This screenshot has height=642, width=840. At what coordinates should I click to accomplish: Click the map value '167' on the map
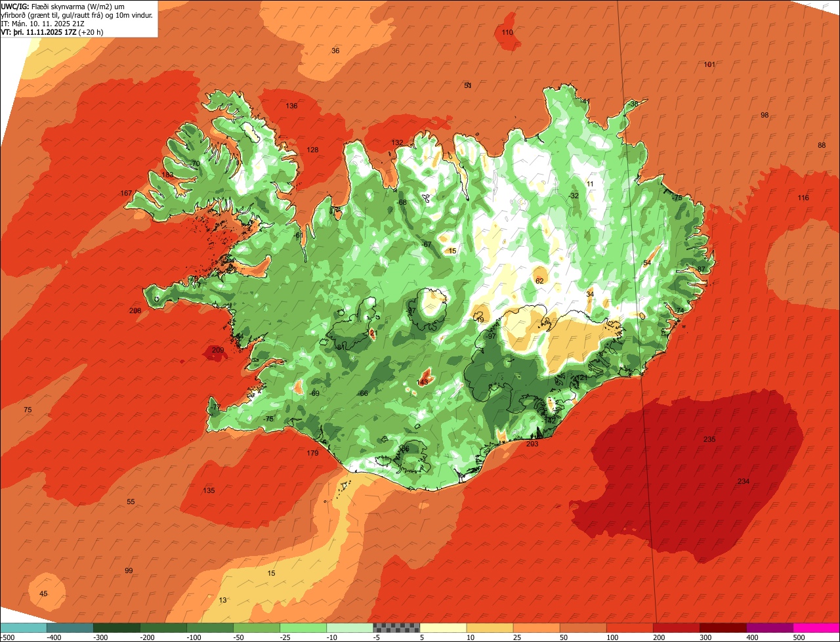click(126, 193)
